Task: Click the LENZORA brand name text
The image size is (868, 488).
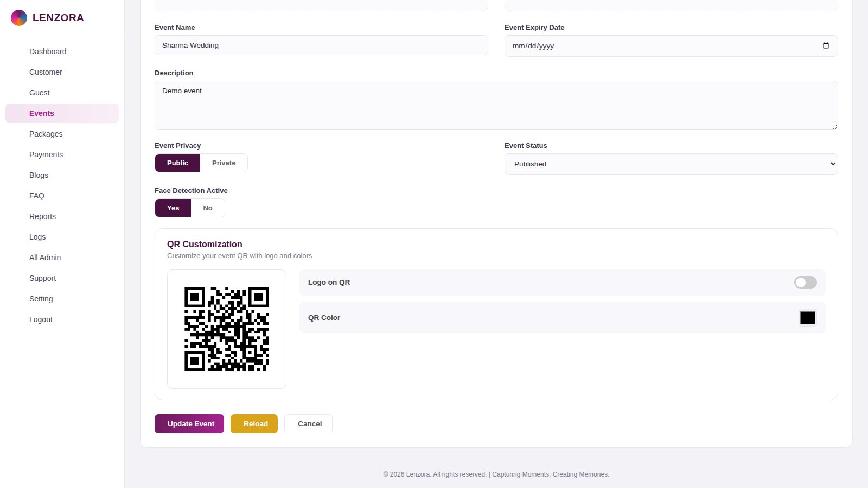Action: coord(58,18)
